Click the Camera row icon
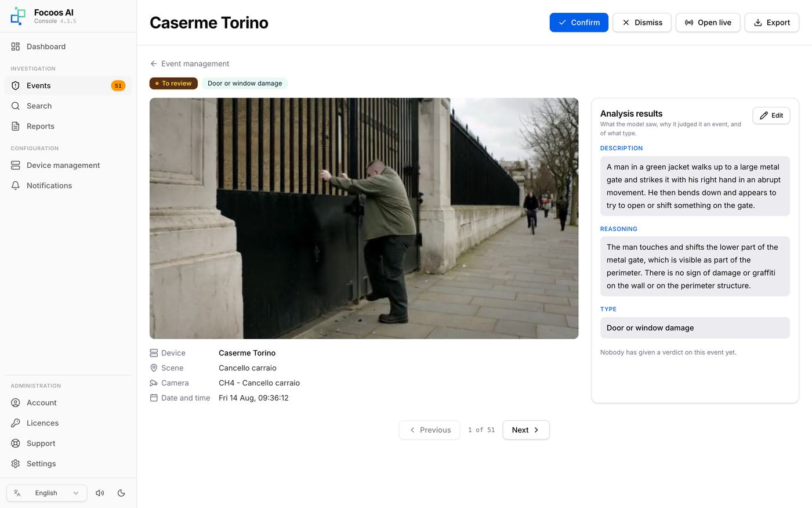The width and height of the screenshot is (812, 508). tap(154, 383)
